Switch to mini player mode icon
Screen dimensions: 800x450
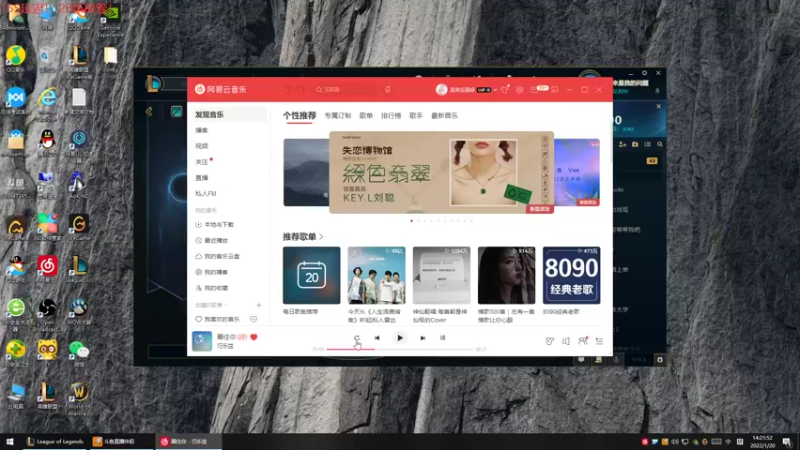point(555,90)
